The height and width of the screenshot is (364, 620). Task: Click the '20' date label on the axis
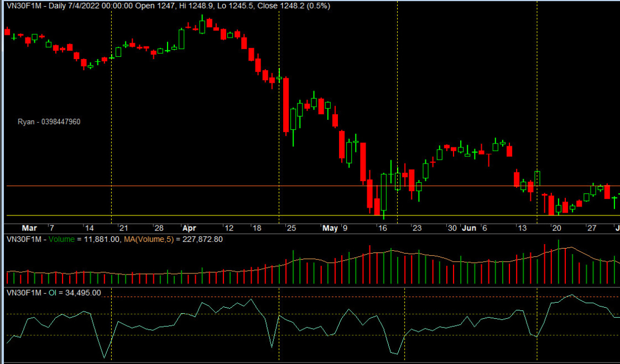point(557,228)
